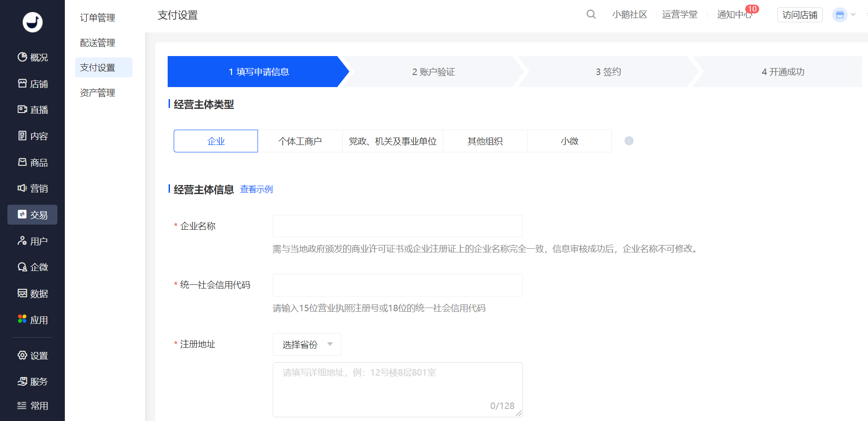This screenshot has width=868, height=421.
Task: Open the 选择省份 province dropdown
Action: [x=307, y=345]
